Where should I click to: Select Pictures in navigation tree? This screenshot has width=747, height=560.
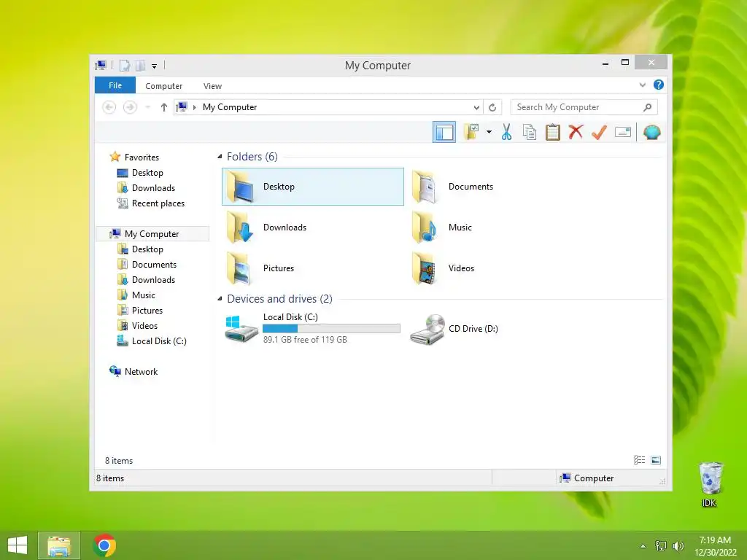[x=147, y=311]
